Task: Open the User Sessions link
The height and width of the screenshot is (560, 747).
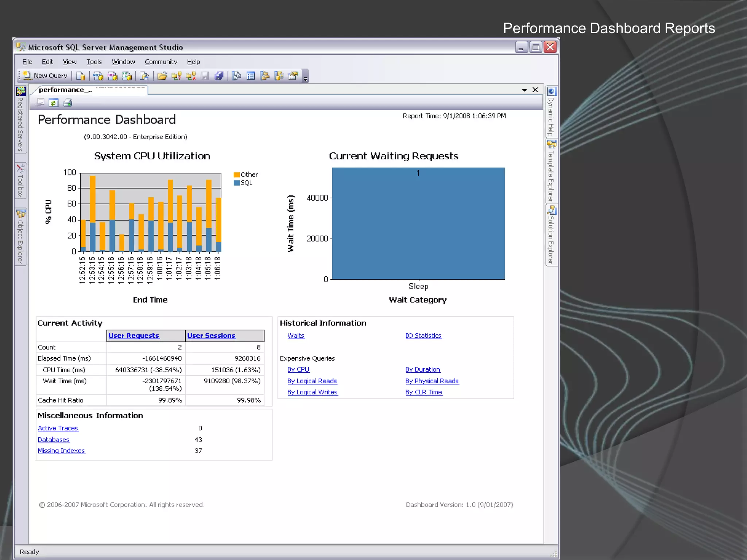Action: 211,335
